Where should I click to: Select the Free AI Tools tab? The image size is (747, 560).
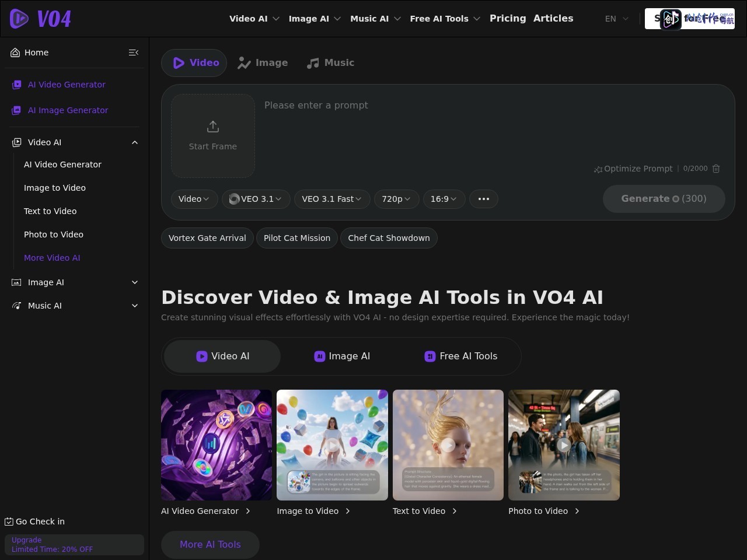460,356
